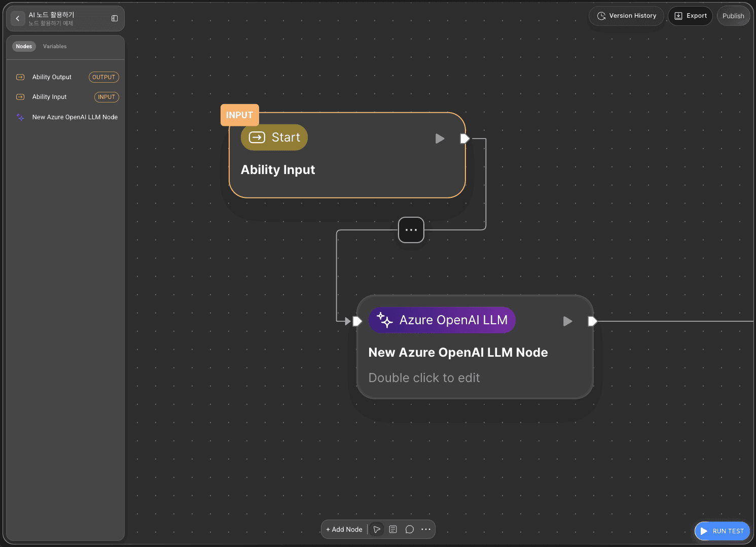
Task: Run the Ability Input node with play icon
Action: tap(440, 139)
